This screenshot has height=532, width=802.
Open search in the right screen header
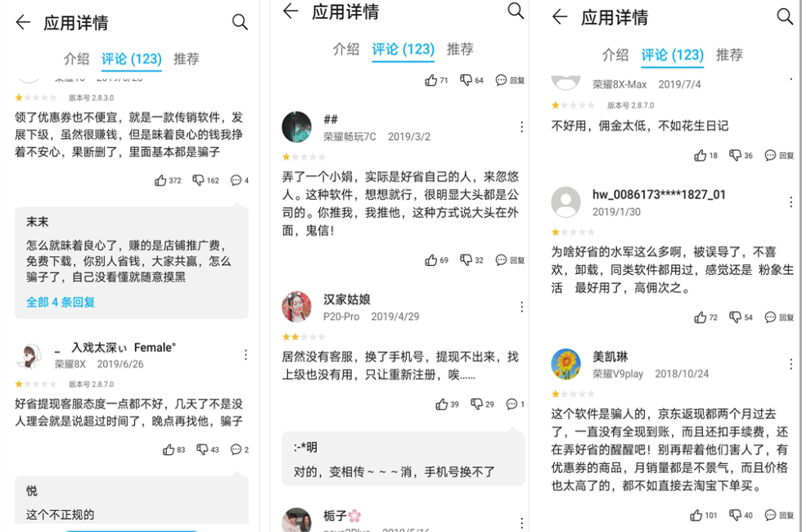point(784,17)
